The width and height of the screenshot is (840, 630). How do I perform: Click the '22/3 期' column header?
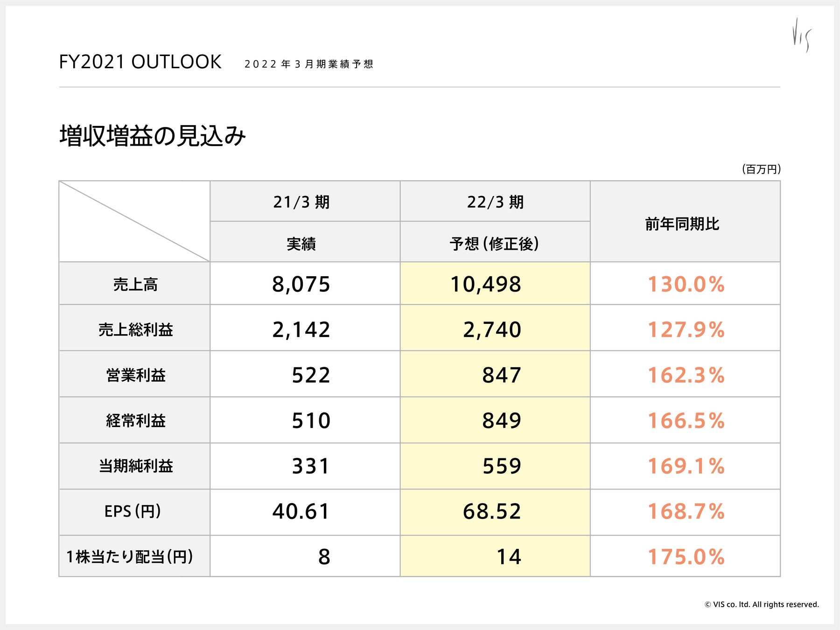(496, 202)
